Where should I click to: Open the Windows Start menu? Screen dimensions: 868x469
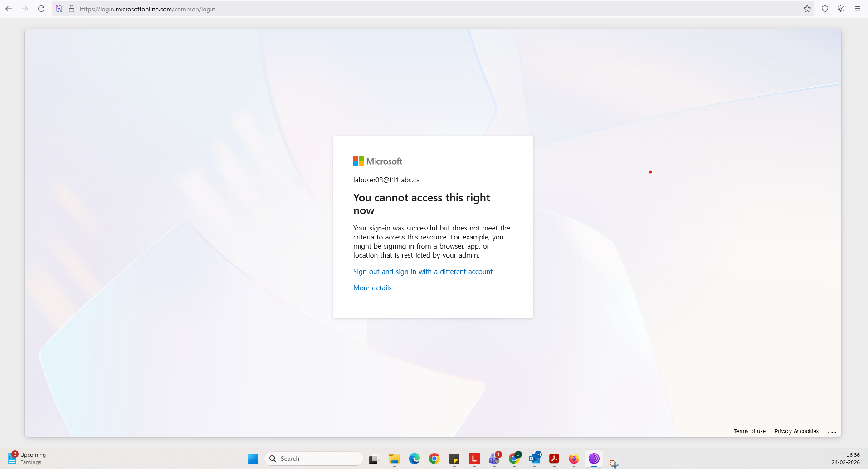click(x=253, y=459)
